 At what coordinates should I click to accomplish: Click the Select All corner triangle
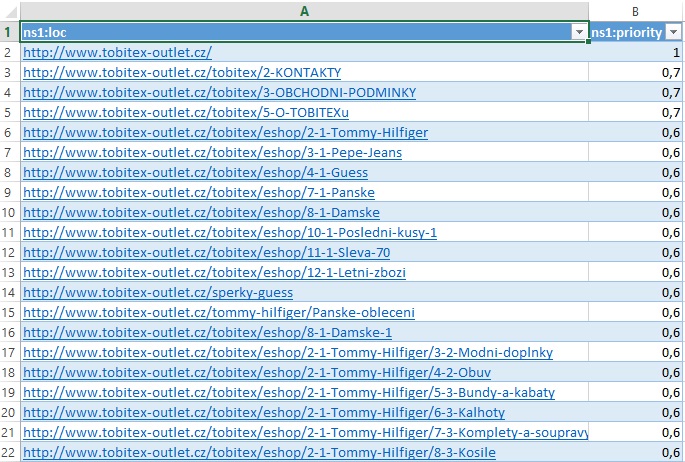10,11
